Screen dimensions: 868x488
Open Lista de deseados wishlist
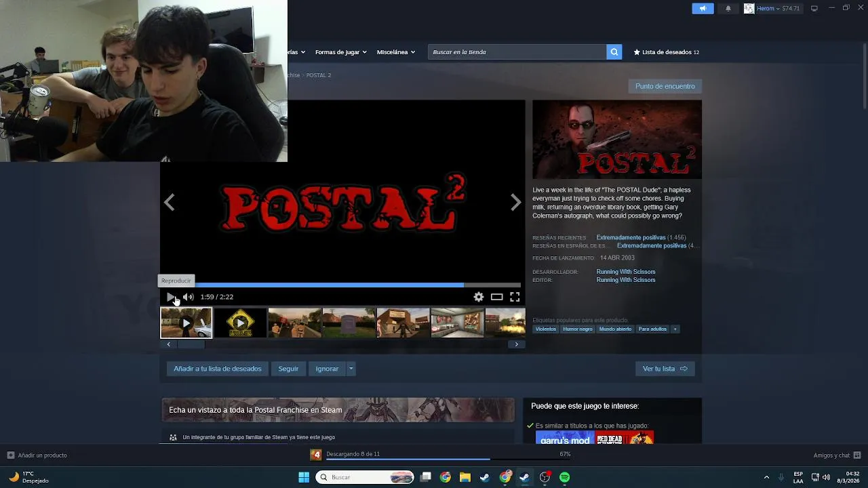666,52
